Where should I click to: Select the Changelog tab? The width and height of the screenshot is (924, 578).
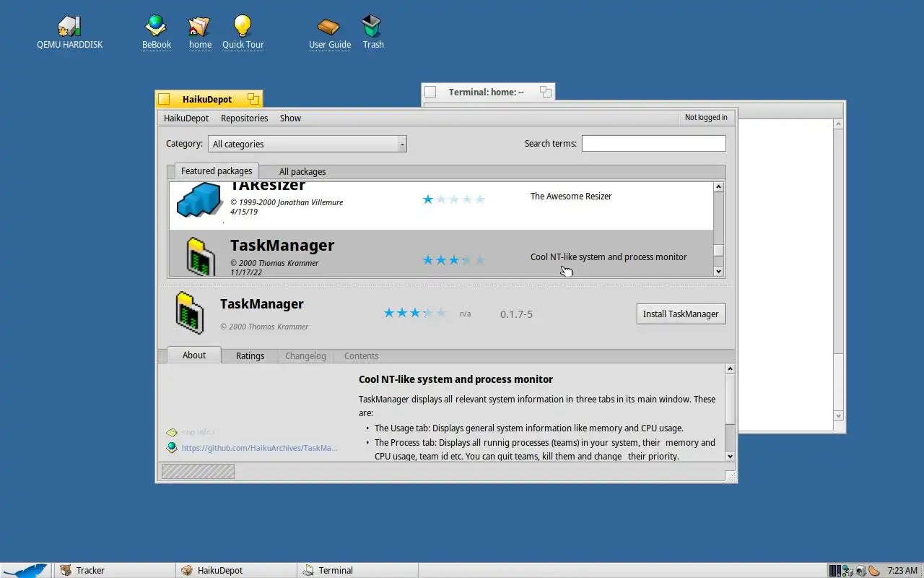pos(305,356)
